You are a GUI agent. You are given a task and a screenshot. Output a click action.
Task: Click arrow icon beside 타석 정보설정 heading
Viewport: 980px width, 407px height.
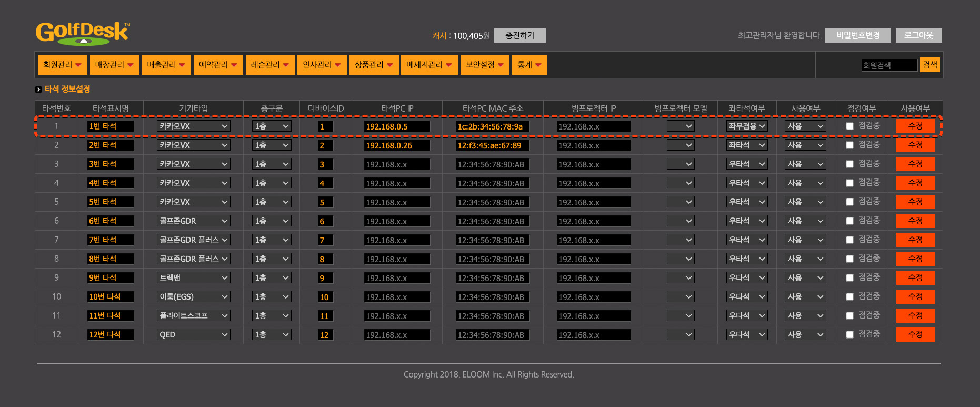(38, 90)
